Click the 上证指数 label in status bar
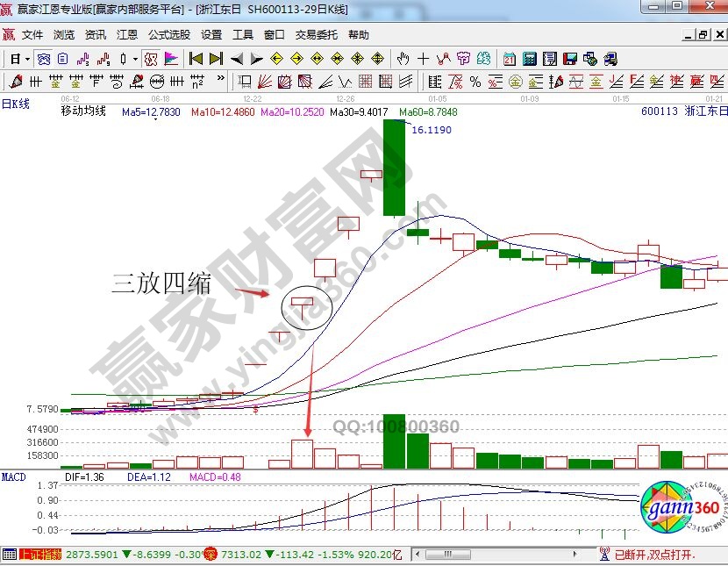Viewport: 728px width, 566px height. point(43,555)
